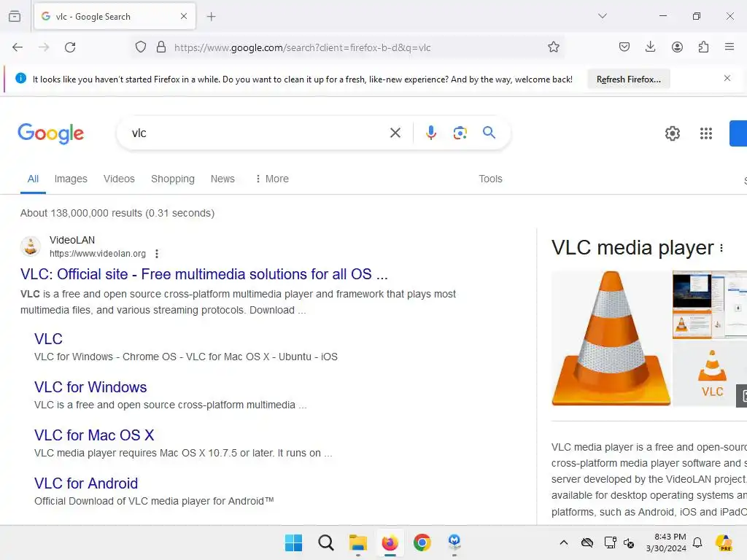Select the vlc - Google Search tab
The height and width of the screenshot is (560, 747).
click(115, 17)
